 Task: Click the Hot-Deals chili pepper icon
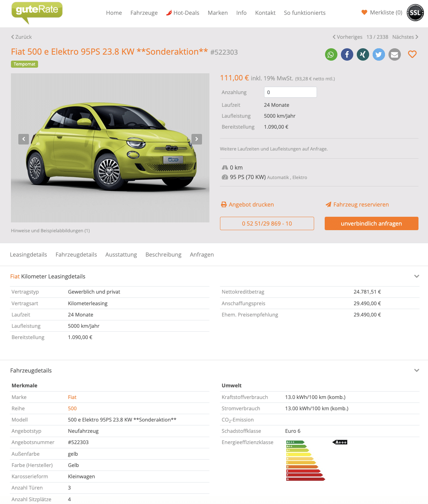169,13
